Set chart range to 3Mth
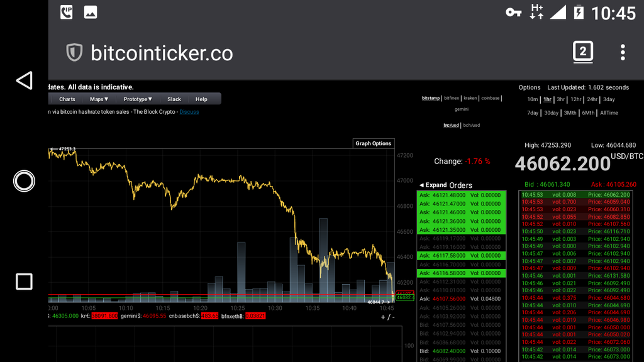This screenshot has width=644, height=362. (x=570, y=113)
